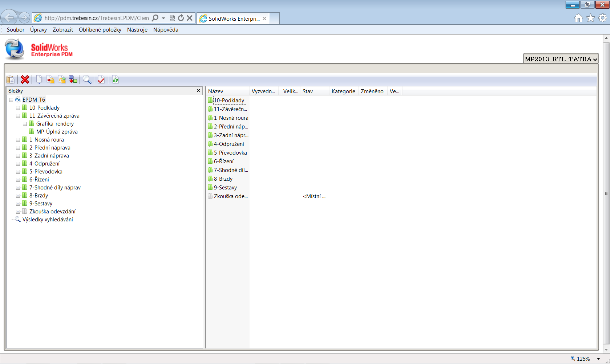The image size is (611, 364).
Task: Click the green Refresh toolbar icon
Action: coord(115,80)
